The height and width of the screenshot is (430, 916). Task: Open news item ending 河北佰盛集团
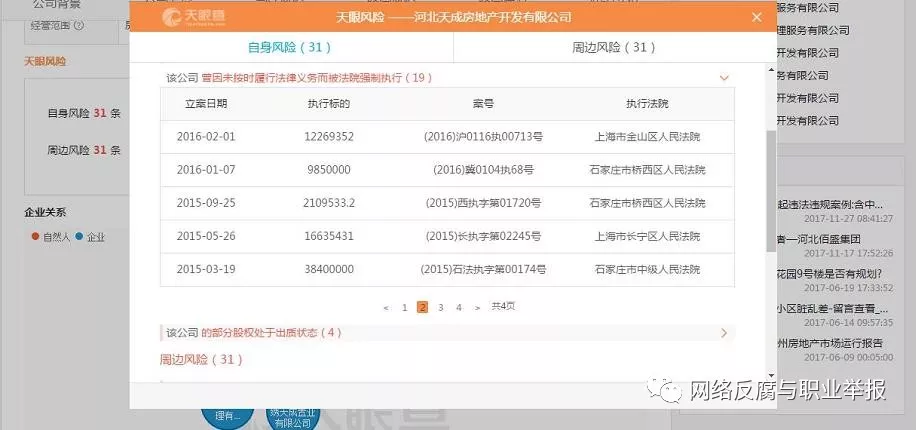[x=818, y=240]
